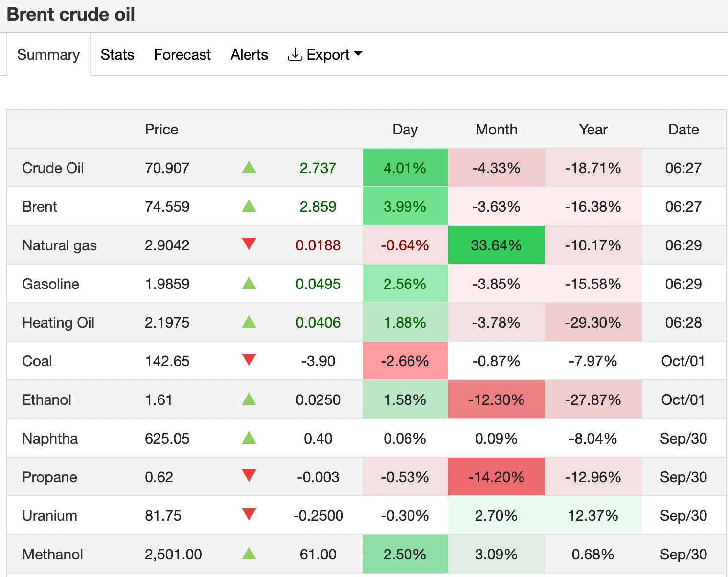
Task: Open the Brent commodity link
Action: pos(40,207)
